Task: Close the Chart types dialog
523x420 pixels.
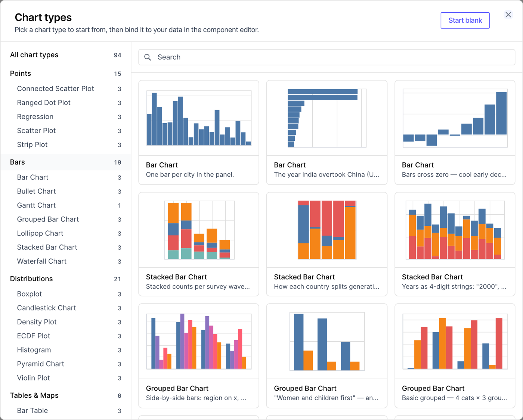Action: point(508,15)
